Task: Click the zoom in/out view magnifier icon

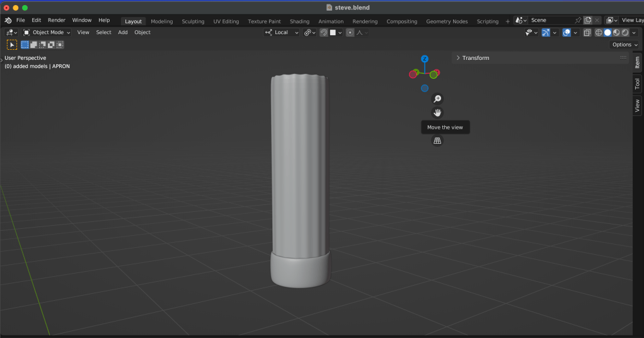Action: pyautogui.click(x=437, y=99)
